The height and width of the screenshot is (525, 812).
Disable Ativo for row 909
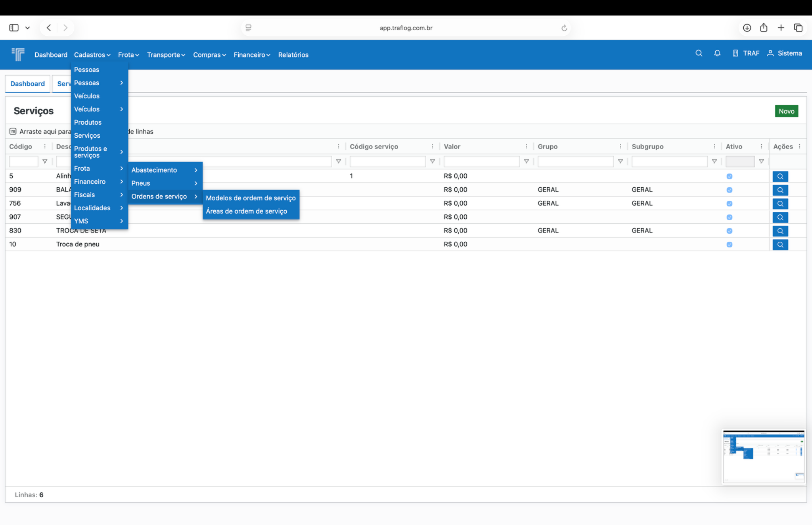[729, 190]
